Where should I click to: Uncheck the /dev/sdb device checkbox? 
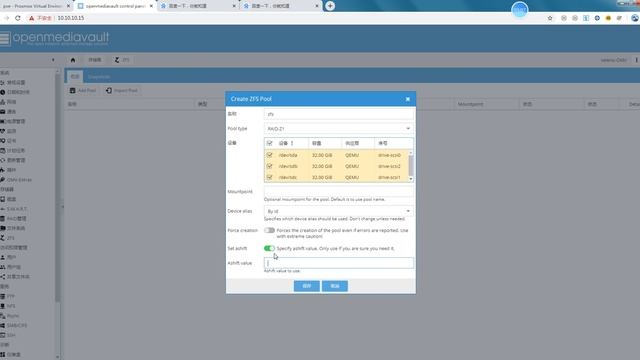pyautogui.click(x=269, y=166)
